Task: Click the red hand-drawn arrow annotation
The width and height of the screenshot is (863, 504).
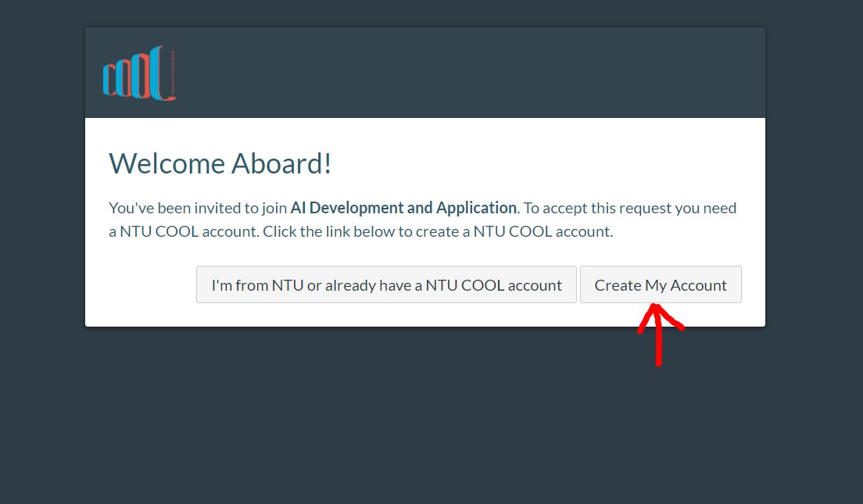Action: pyautogui.click(x=659, y=334)
